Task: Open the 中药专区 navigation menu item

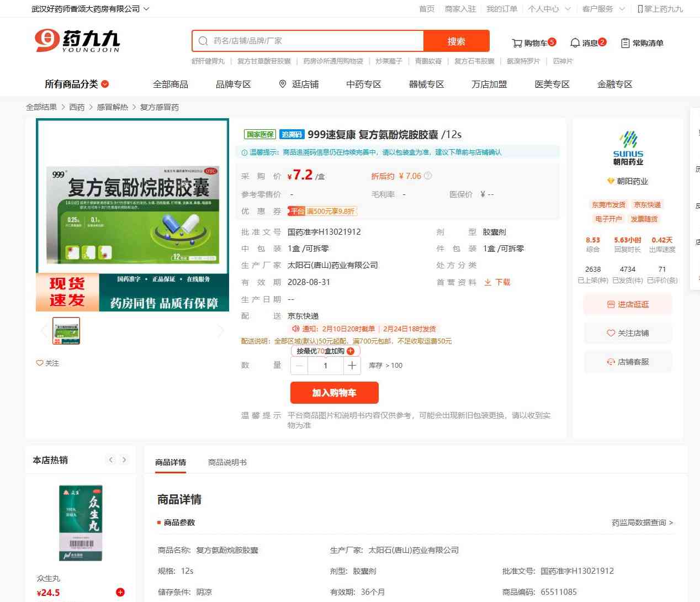Action: pos(363,84)
